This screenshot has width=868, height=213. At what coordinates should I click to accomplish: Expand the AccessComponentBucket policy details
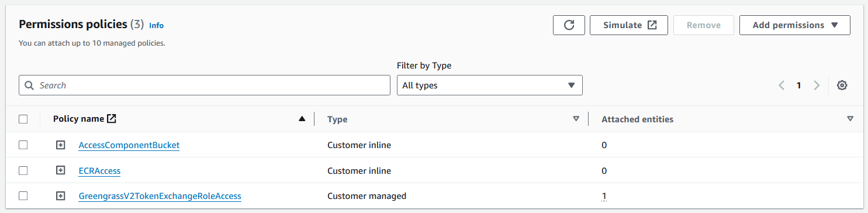pos(60,145)
